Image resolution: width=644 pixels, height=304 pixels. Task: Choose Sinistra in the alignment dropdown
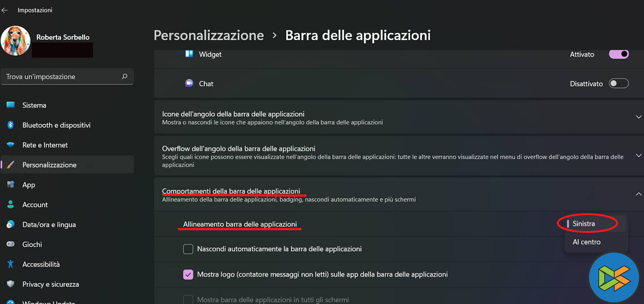pyautogui.click(x=584, y=224)
